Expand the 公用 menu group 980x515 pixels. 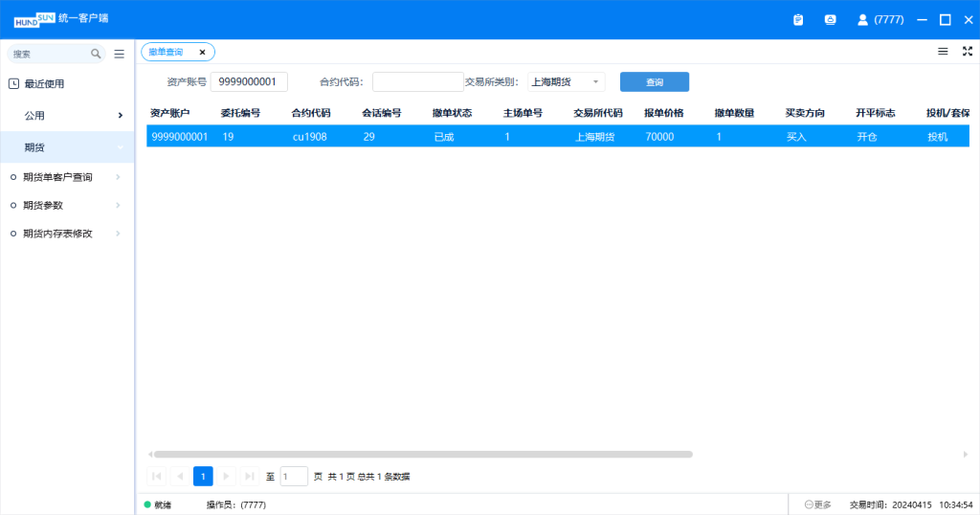pyautogui.click(x=67, y=116)
